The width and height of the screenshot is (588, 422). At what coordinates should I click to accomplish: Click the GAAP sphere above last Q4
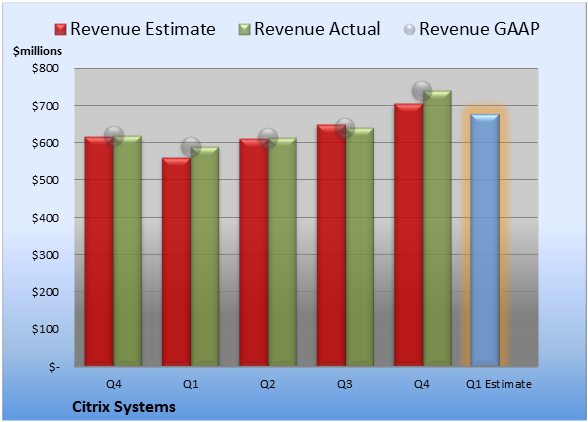pos(422,91)
